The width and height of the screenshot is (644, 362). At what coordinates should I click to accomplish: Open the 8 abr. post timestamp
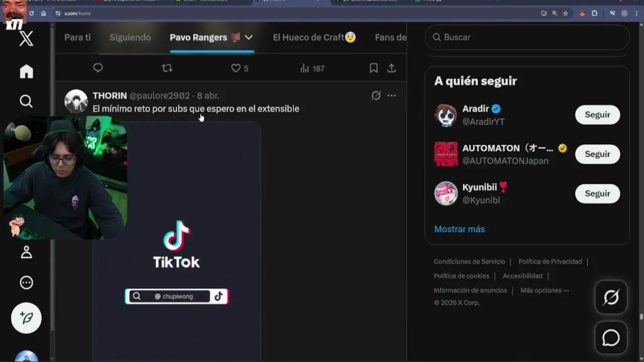point(208,96)
